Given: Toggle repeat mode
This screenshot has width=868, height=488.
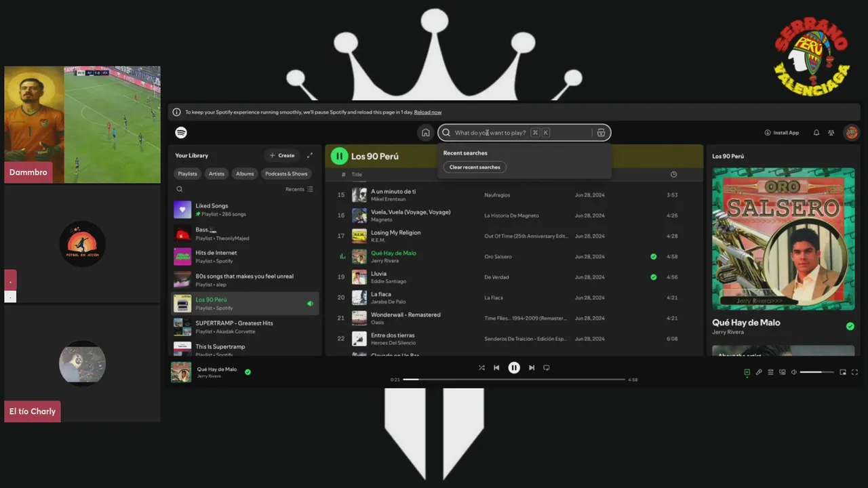Looking at the screenshot, I should point(547,367).
